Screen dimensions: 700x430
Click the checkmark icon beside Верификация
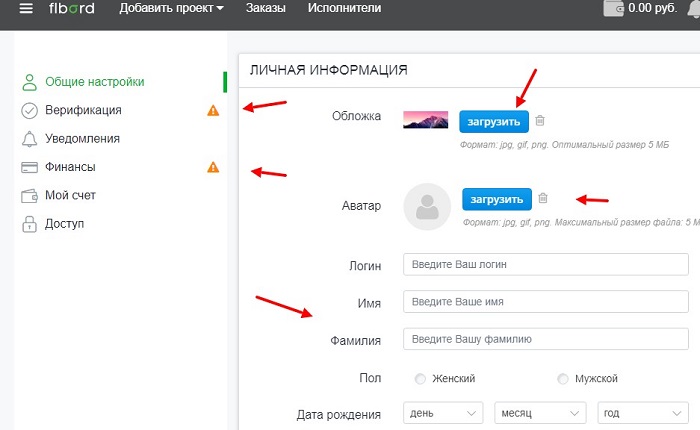point(29,111)
